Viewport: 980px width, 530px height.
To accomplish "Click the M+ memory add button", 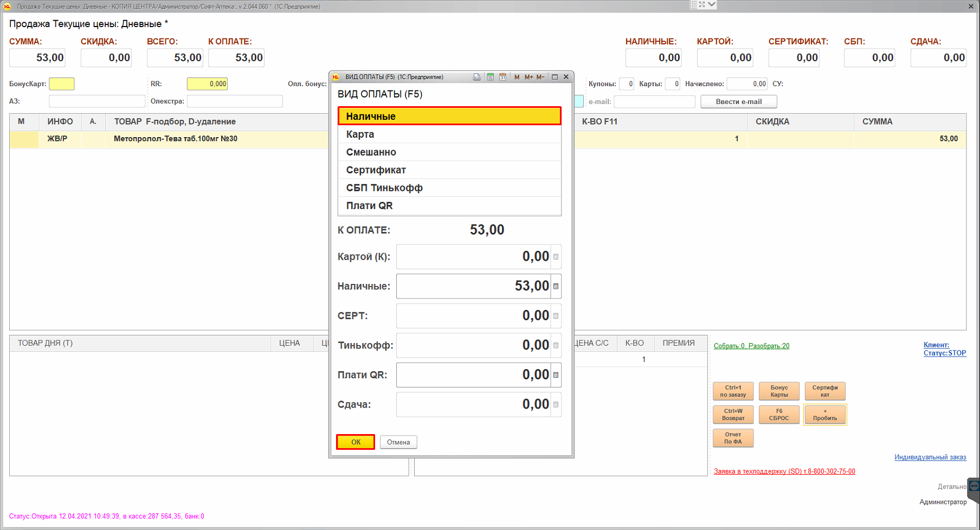I will pyautogui.click(x=528, y=77).
